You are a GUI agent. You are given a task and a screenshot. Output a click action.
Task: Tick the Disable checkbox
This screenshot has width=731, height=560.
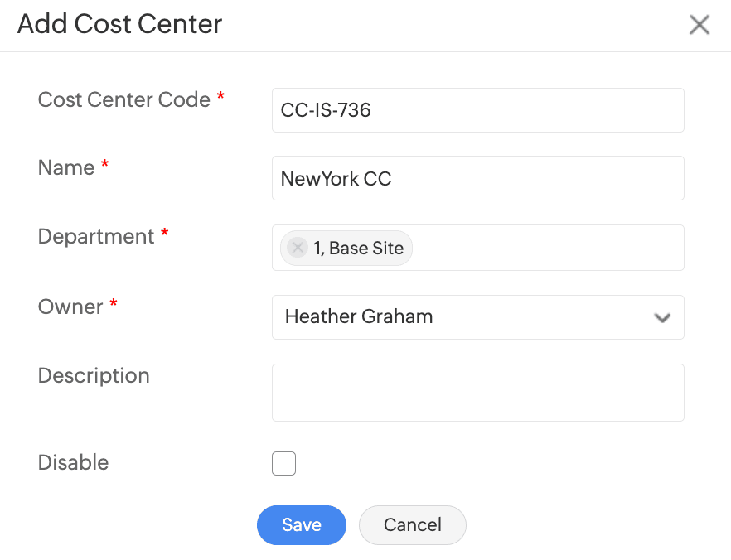[x=283, y=463]
